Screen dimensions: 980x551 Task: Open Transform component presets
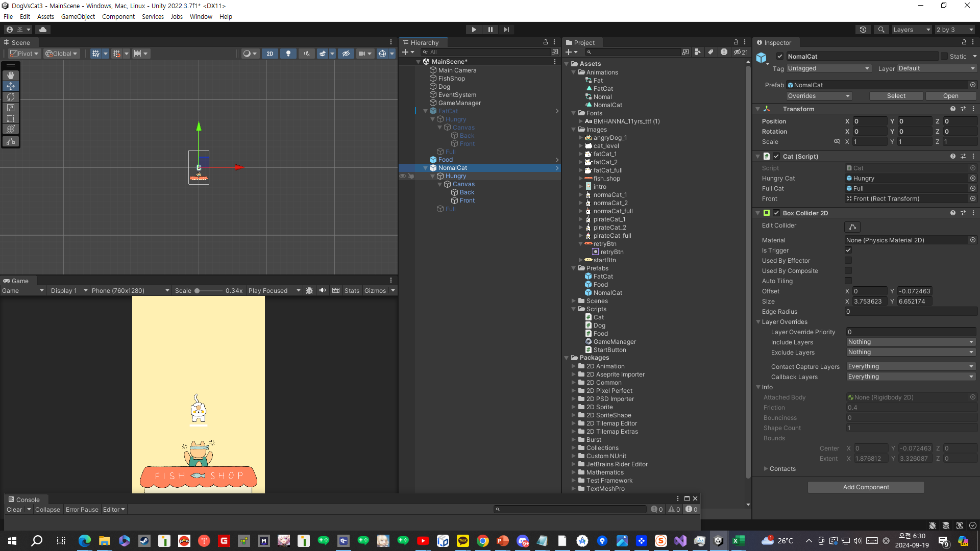coord(963,109)
